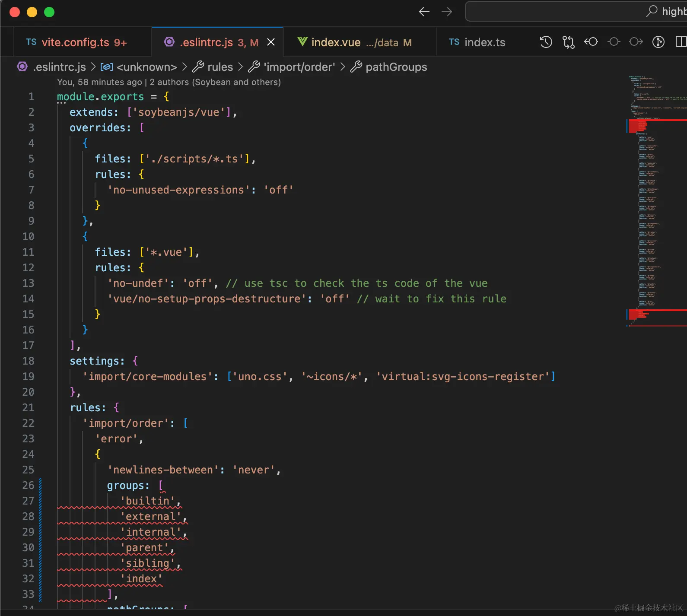
Task: Click the macOS green fullscreen button
Action: tap(49, 12)
